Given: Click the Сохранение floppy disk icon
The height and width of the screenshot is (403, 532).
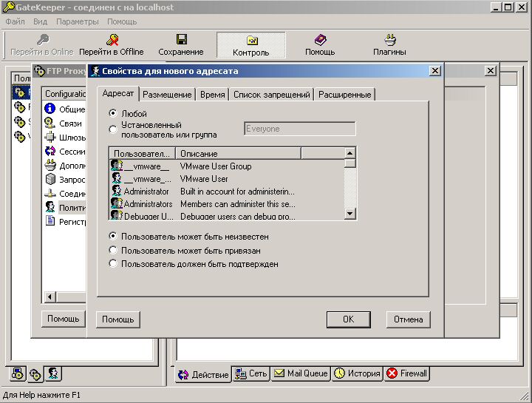Looking at the screenshot, I should click(x=182, y=39).
